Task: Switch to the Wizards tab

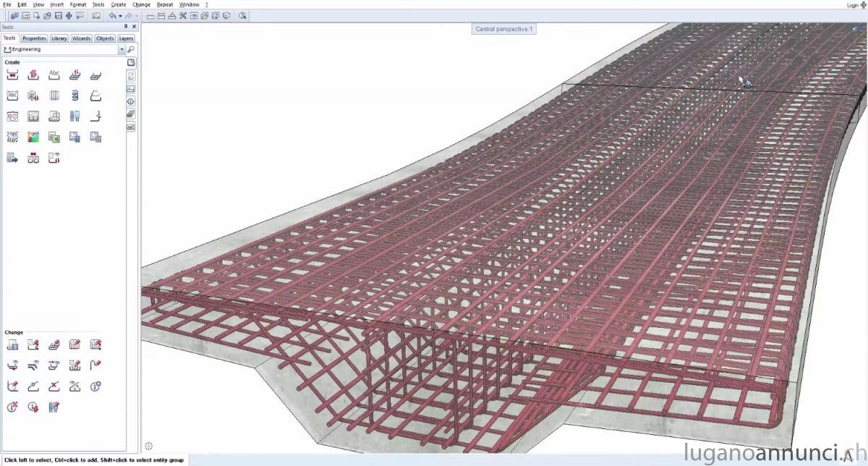Action: click(x=82, y=38)
